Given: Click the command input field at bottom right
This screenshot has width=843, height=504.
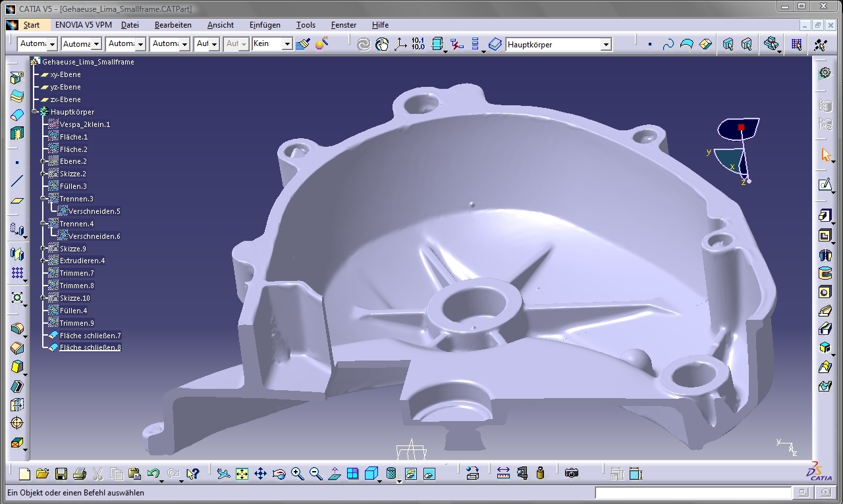Looking at the screenshot, I should (693, 493).
